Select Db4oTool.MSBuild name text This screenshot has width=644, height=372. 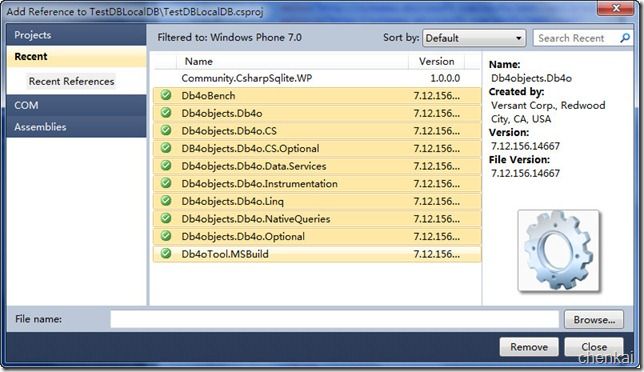[225, 254]
